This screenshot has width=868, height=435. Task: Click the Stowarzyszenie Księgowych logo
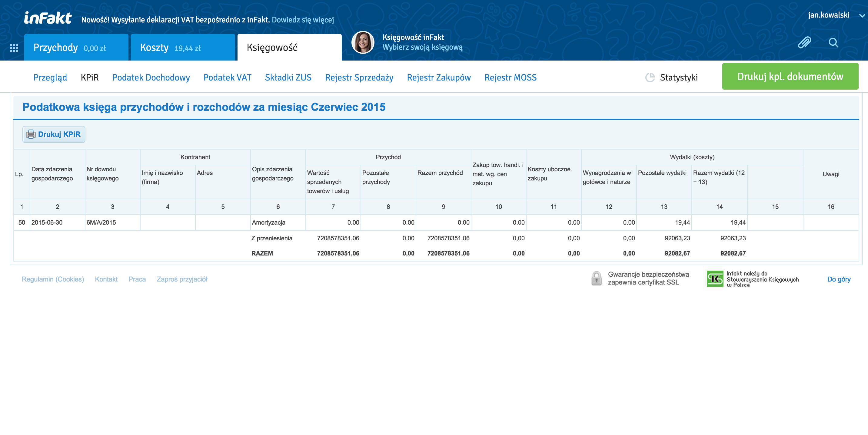(715, 279)
